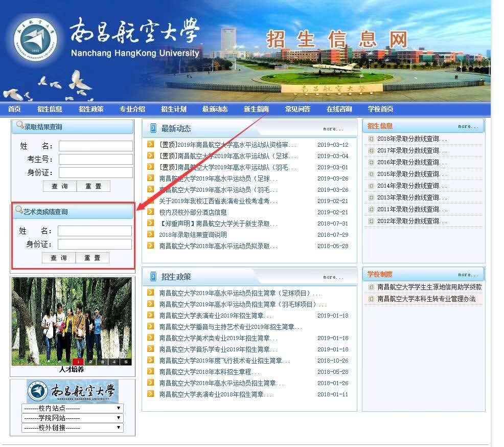Click the small university logo banner above 校内站点

[x=73, y=391]
